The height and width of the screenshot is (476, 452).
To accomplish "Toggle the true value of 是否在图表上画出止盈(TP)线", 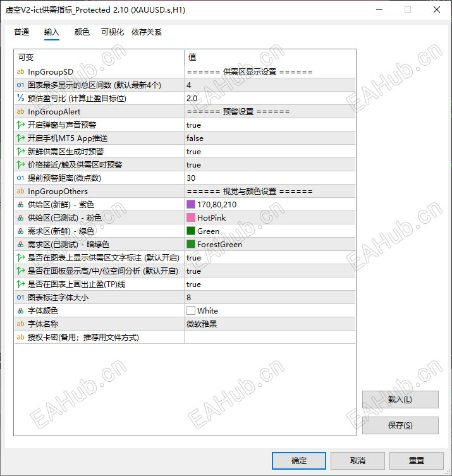I will pos(269,284).
